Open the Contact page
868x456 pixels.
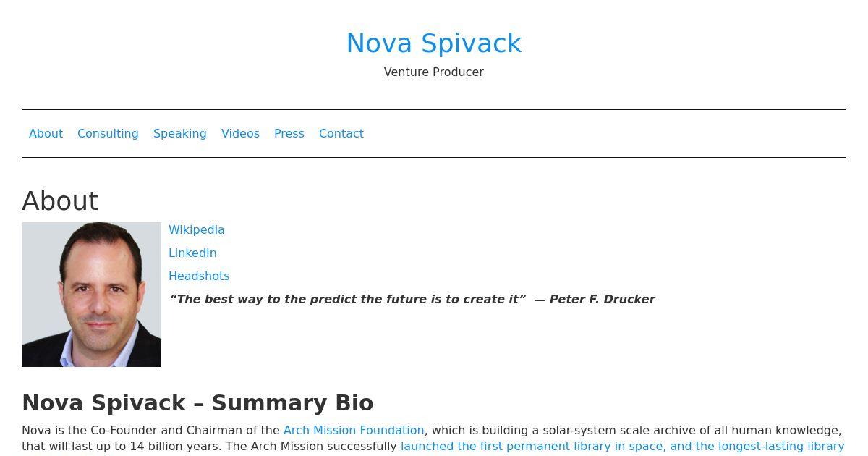[341, 133]
